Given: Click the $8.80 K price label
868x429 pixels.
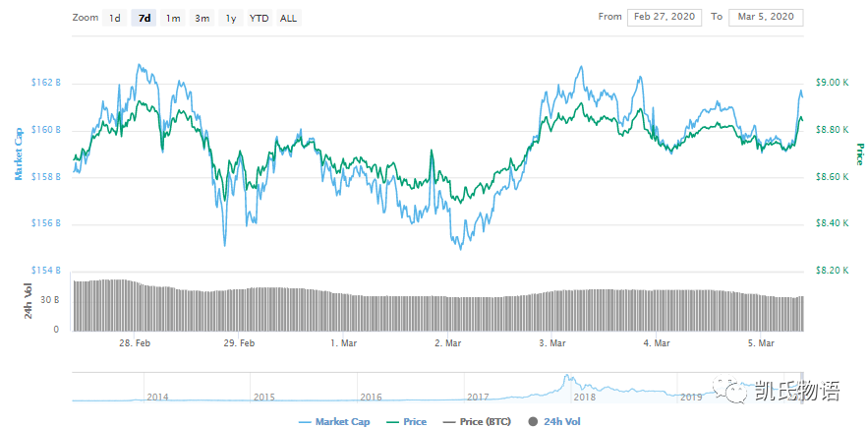Looking at the screenshot, I should (x=832, y=130).
